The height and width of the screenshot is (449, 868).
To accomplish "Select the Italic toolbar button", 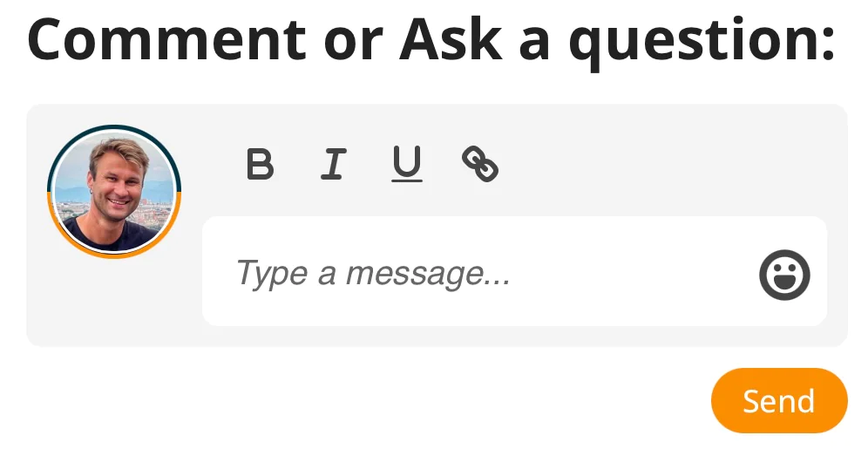I will (333, 164).
